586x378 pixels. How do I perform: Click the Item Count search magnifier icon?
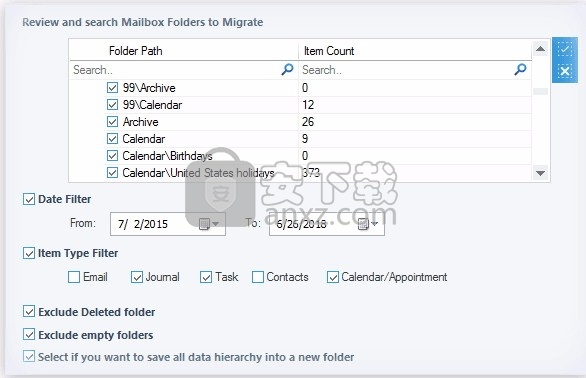[520, 70]
